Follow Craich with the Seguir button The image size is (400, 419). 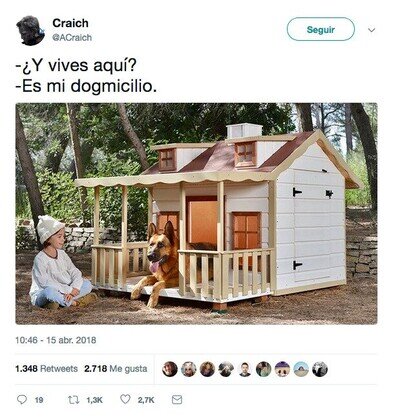(321, 29)
